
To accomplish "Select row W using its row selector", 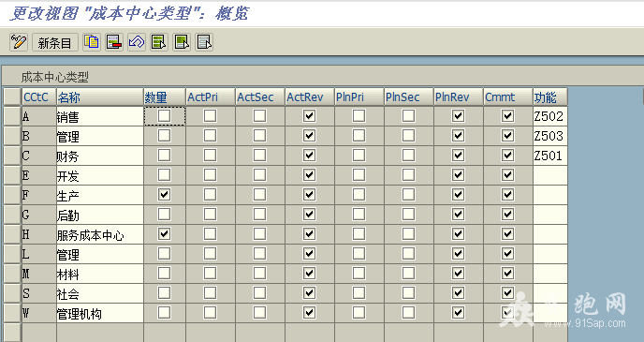I will point(12,313).
